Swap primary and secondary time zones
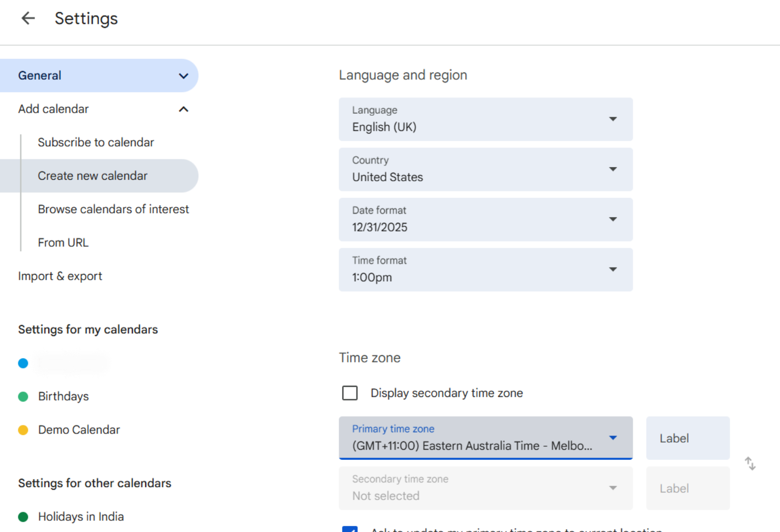Screen dimensions: 780x532 [750, 463]
